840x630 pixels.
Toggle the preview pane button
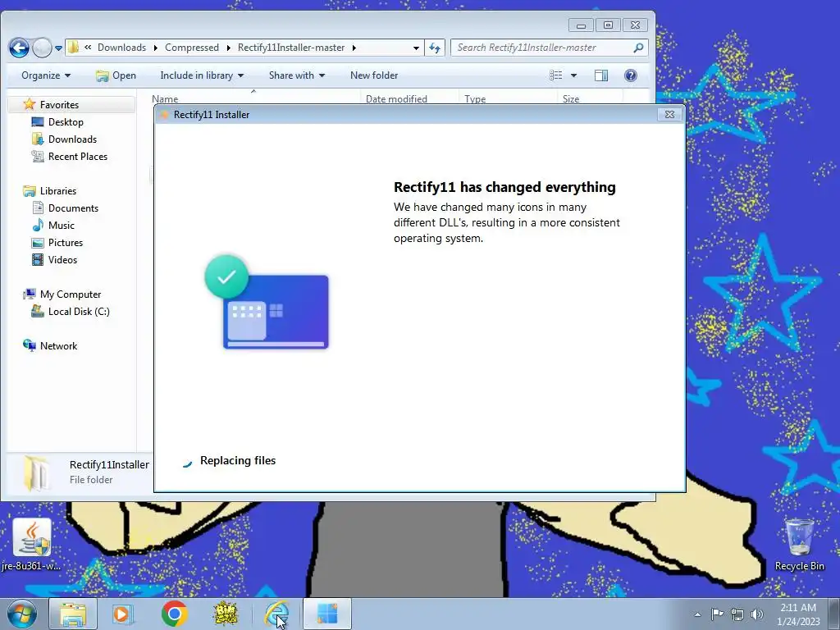coord(601,75)
